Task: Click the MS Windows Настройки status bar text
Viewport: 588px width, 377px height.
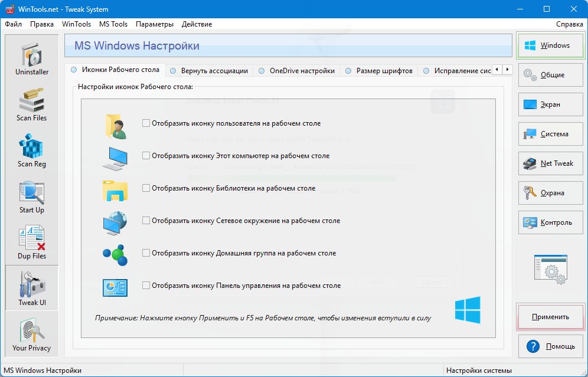Action: point(43,371)
